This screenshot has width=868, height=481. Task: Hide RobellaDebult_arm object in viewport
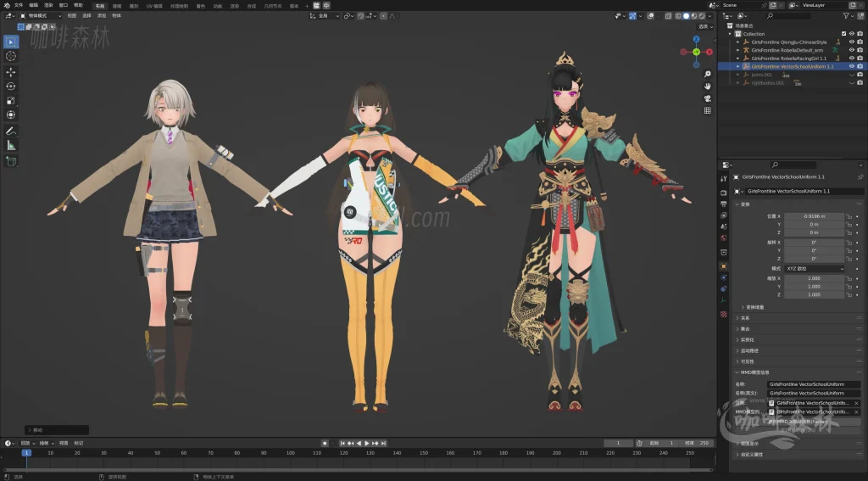(x=852, y=50)
